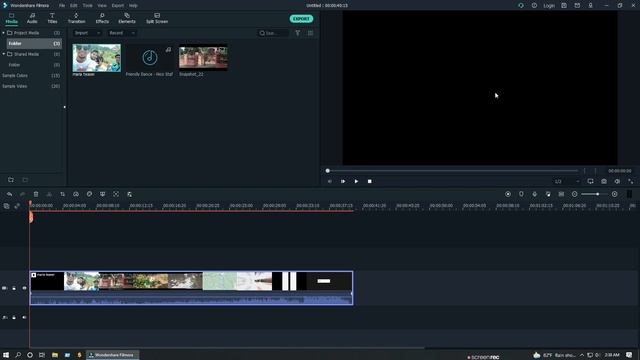Switch media view with the grid icon
This screenshot has width=640, height=360.
(x=311, y=33)
